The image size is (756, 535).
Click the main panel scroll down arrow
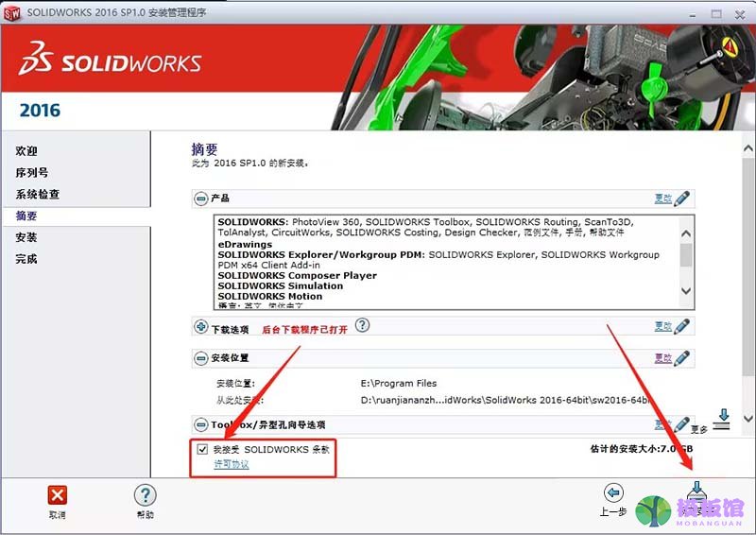(748, 419)
